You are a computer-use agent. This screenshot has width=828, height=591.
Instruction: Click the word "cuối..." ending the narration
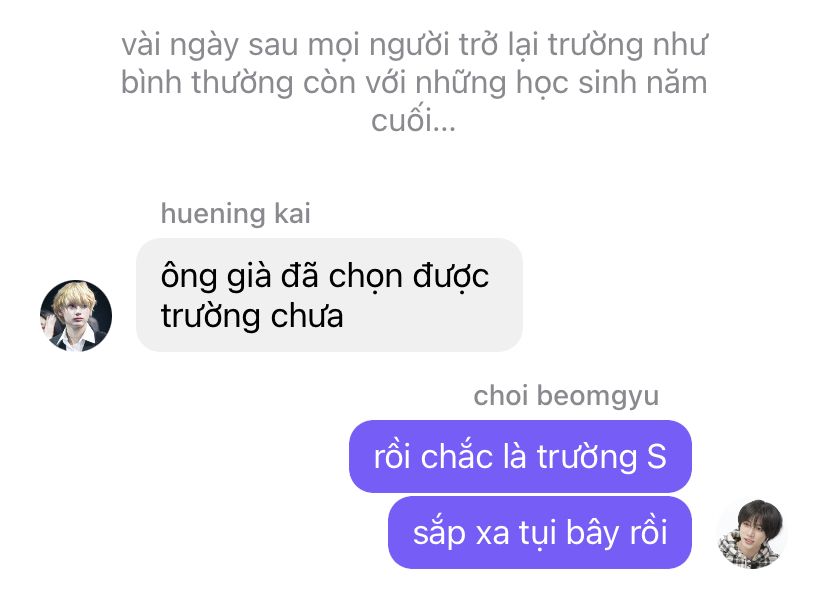point(413,120)
